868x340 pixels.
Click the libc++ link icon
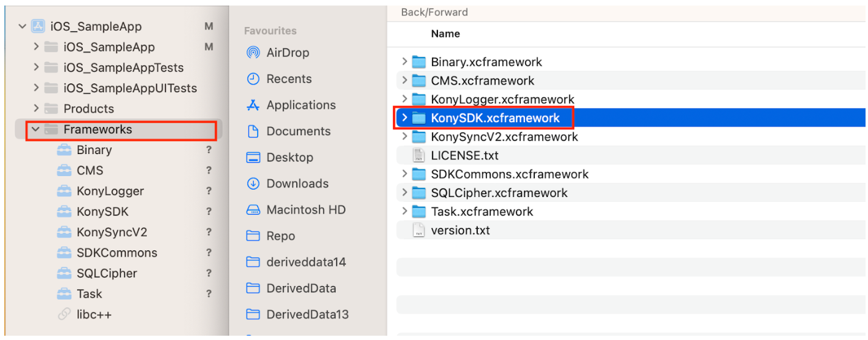click(64, 315)
